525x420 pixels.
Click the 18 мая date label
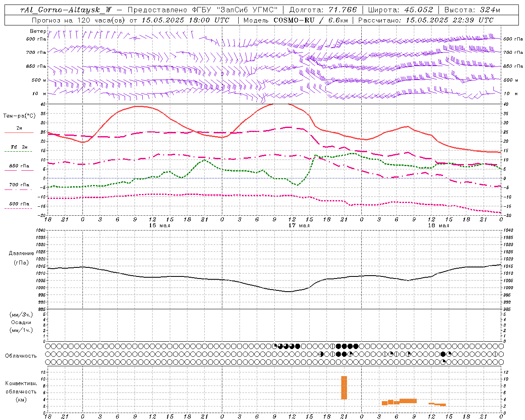[438, 226]
